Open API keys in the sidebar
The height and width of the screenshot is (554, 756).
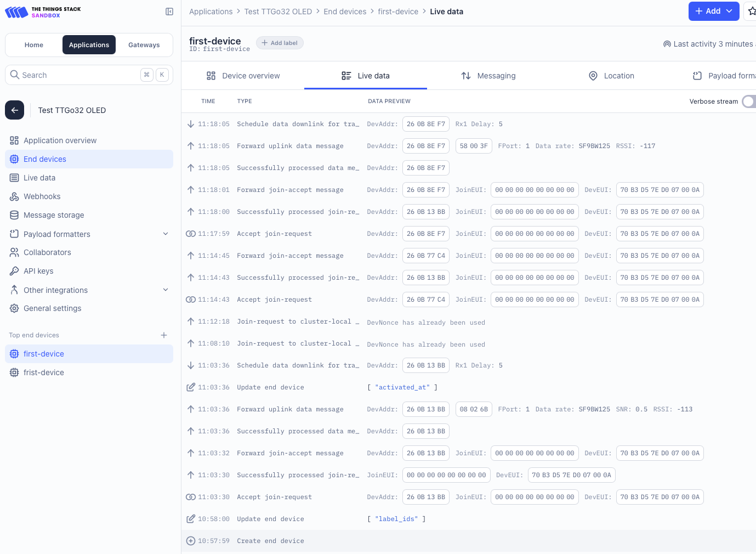point(38,271)
